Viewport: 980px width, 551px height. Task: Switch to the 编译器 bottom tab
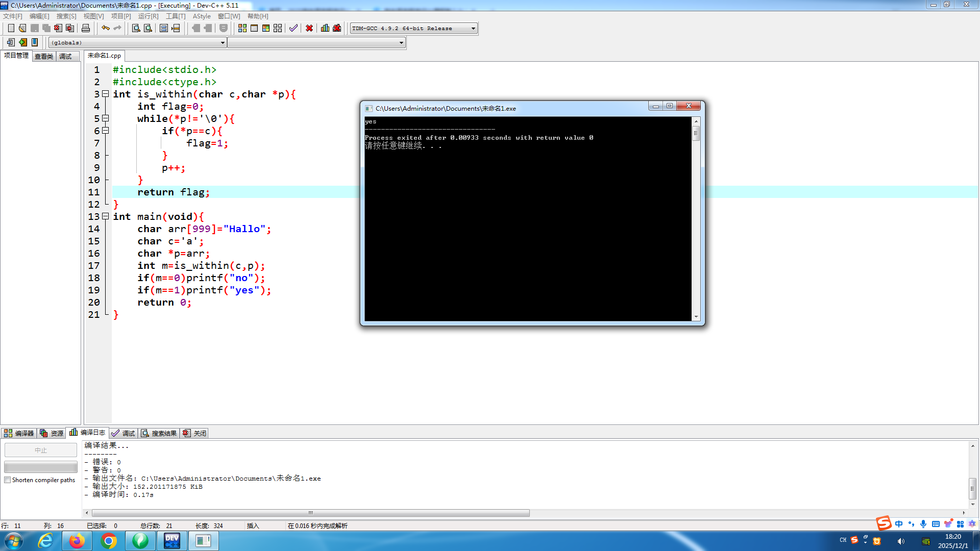pyautogui.click(x=19, y=433)
